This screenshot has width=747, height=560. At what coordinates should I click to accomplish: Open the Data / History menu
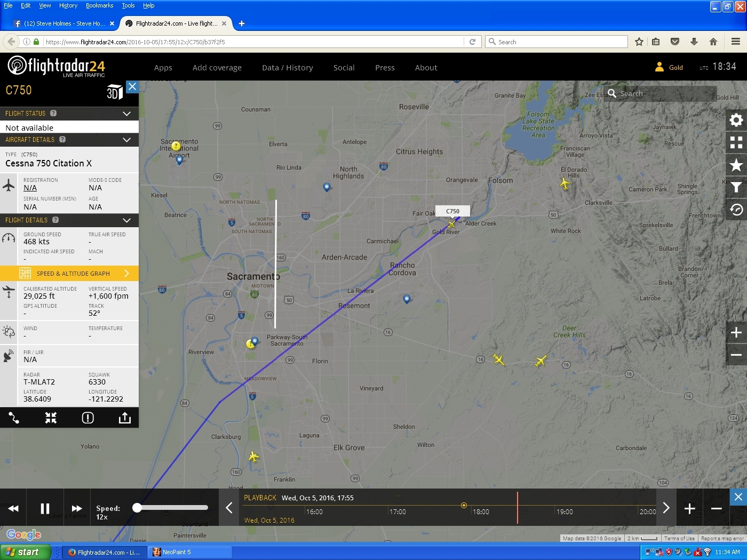click(x=287, y=68)
